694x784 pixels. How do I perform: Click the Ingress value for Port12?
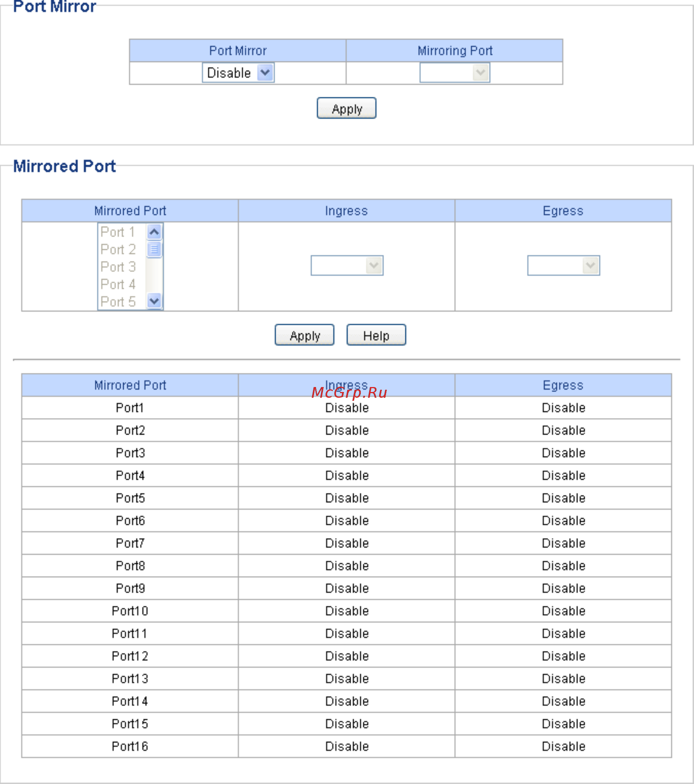coord(347,656)
